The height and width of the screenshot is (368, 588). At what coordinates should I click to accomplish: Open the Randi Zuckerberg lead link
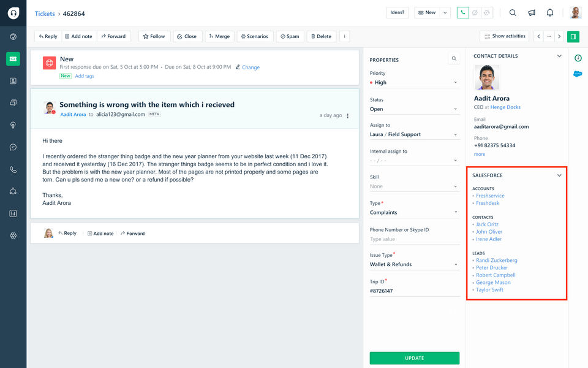click(x=496, y=261)
